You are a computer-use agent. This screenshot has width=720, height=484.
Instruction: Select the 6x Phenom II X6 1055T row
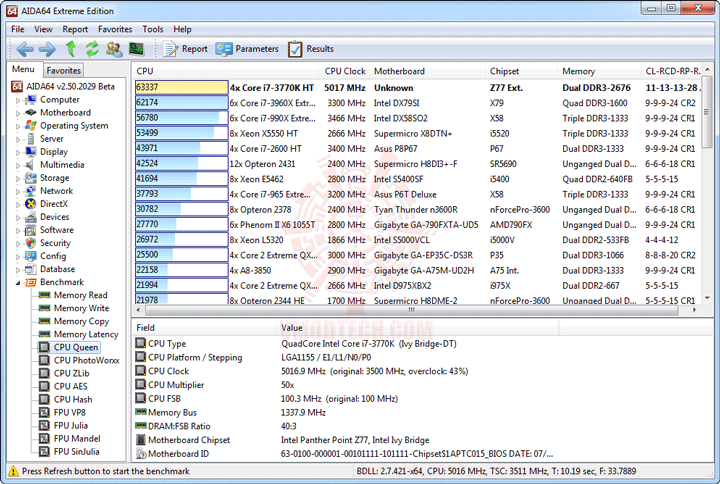pos(418,225)
